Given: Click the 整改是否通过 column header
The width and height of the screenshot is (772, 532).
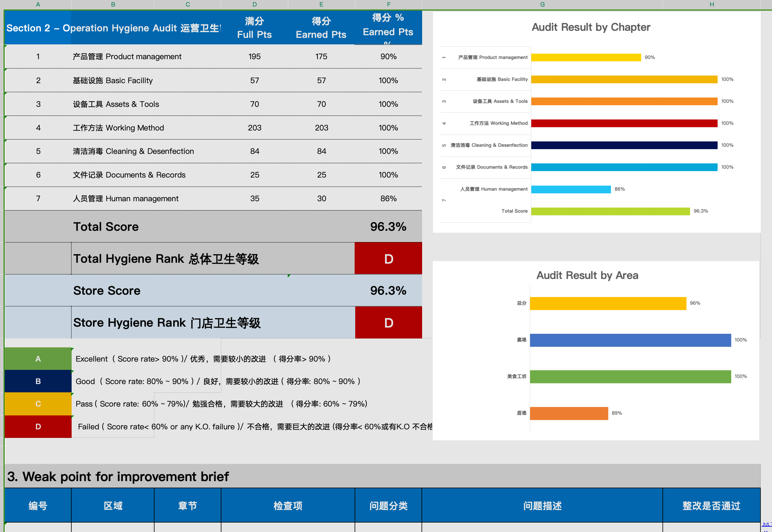Looking at the screenshot, I should coord(712,506).
